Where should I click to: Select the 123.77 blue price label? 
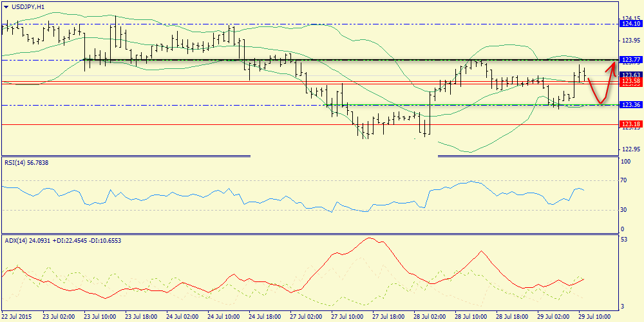pyautogui.click(x=630, y=60)
